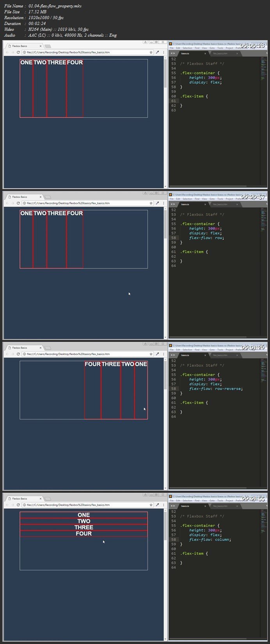This screenshot has height=644, width=270.
Task: Click reload button in 00:00:57 frame
Action: (x=18, y=203)
